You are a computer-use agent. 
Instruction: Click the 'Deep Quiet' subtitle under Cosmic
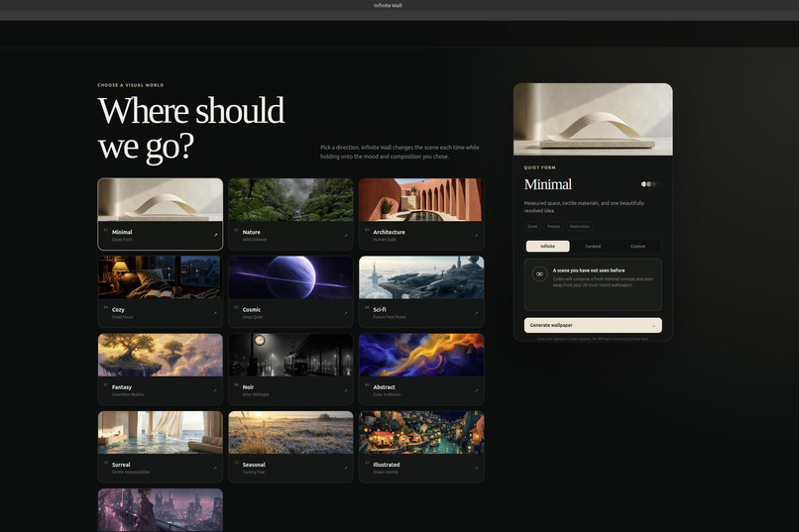(x=253, y=317)
